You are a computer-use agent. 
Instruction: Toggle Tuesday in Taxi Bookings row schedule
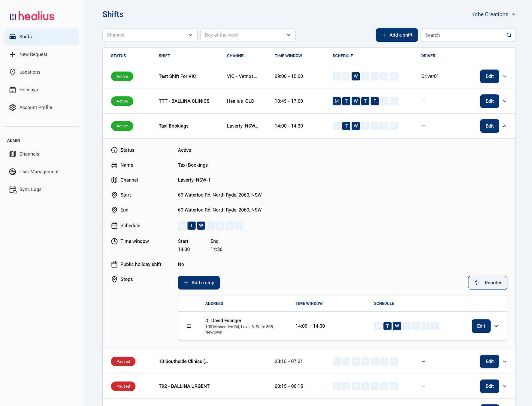pyautogui.click(x=346, y=126)
